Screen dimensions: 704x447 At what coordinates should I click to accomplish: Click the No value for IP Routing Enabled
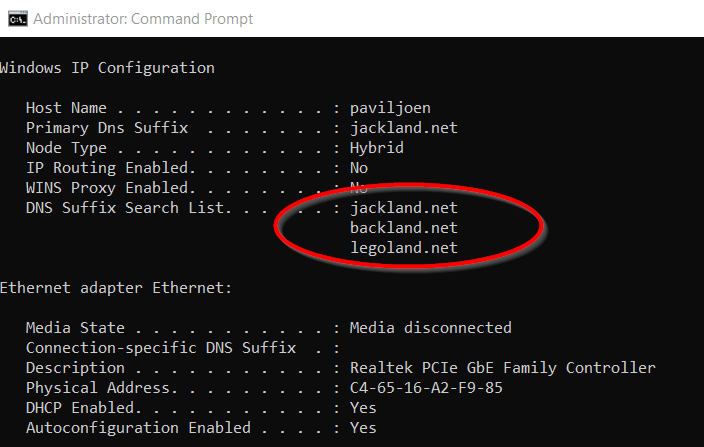(358, 168)
